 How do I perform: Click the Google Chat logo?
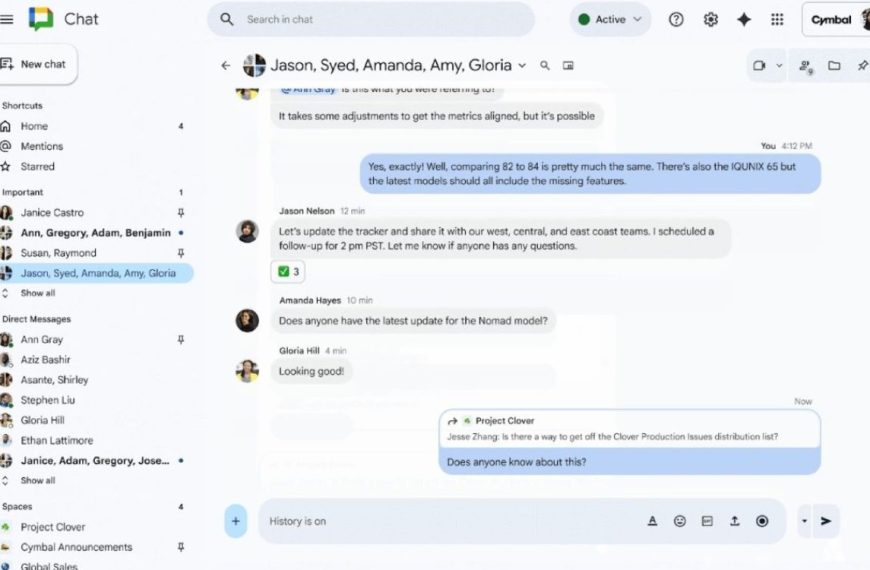click(x=41, y=19)
